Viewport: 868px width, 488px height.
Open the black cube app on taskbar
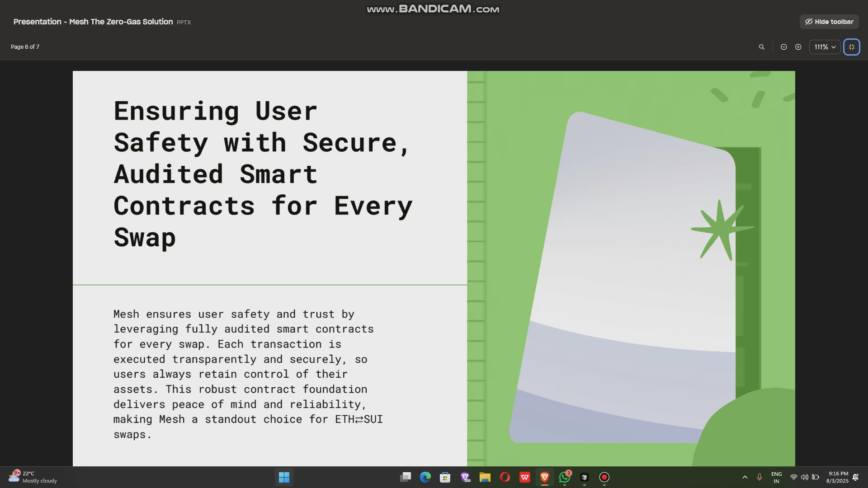tap(585, 477)
